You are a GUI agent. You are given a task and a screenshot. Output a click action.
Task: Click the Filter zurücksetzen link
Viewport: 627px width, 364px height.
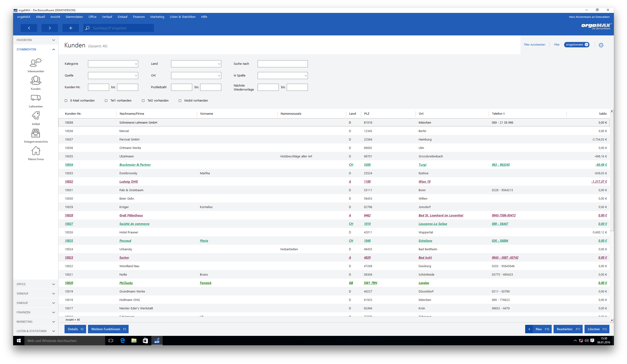pos(535,45)
